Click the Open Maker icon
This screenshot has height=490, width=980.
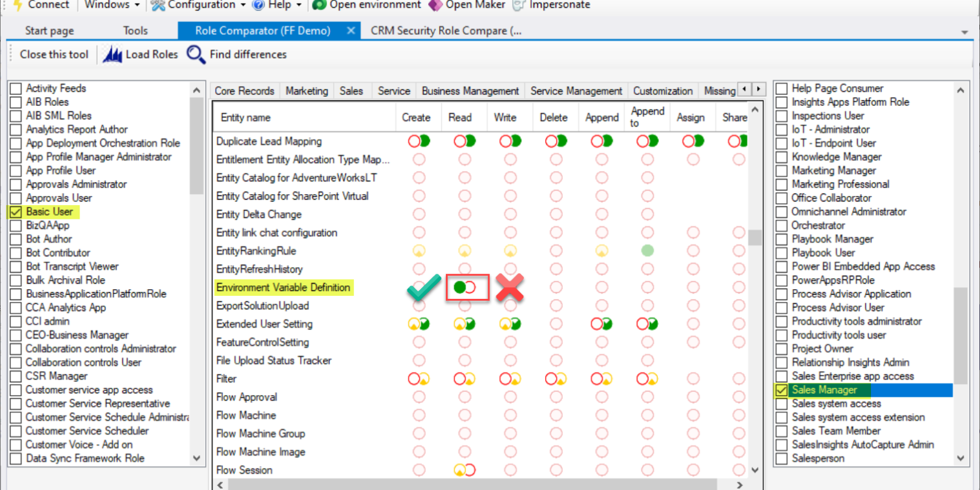point(435,5)
